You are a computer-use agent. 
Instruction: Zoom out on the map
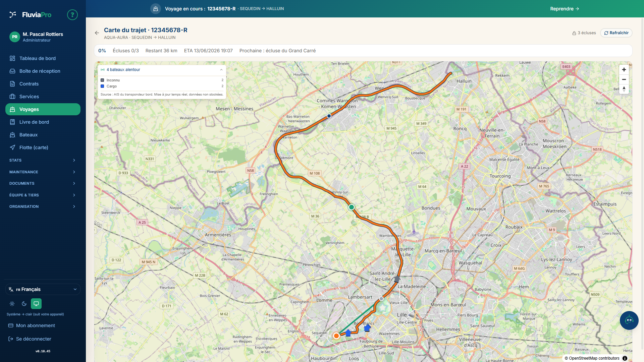tap(624, 79)
